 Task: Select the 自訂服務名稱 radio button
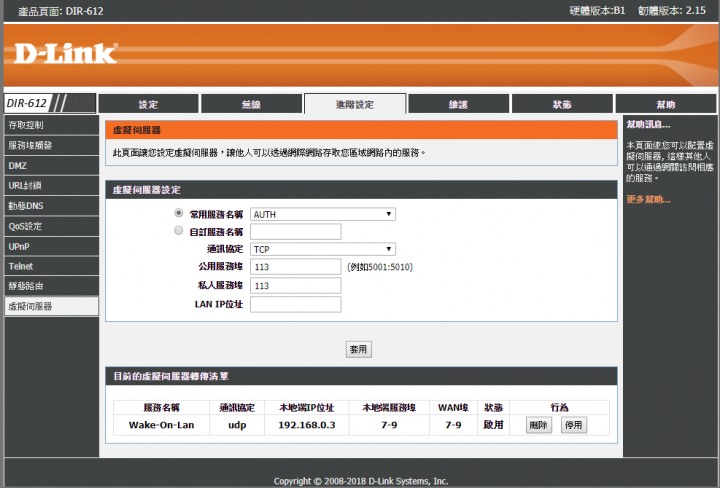pyautogui.click(x=179, y=230)
